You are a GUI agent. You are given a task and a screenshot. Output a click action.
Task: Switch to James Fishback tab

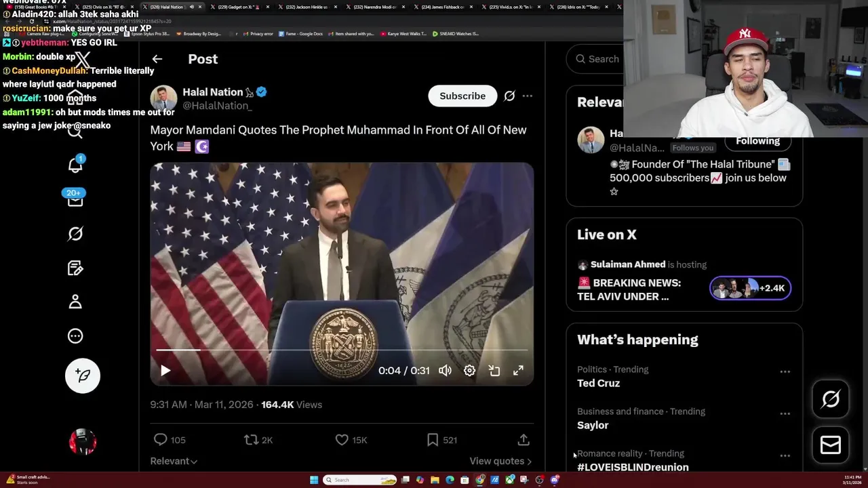[442, 7]
